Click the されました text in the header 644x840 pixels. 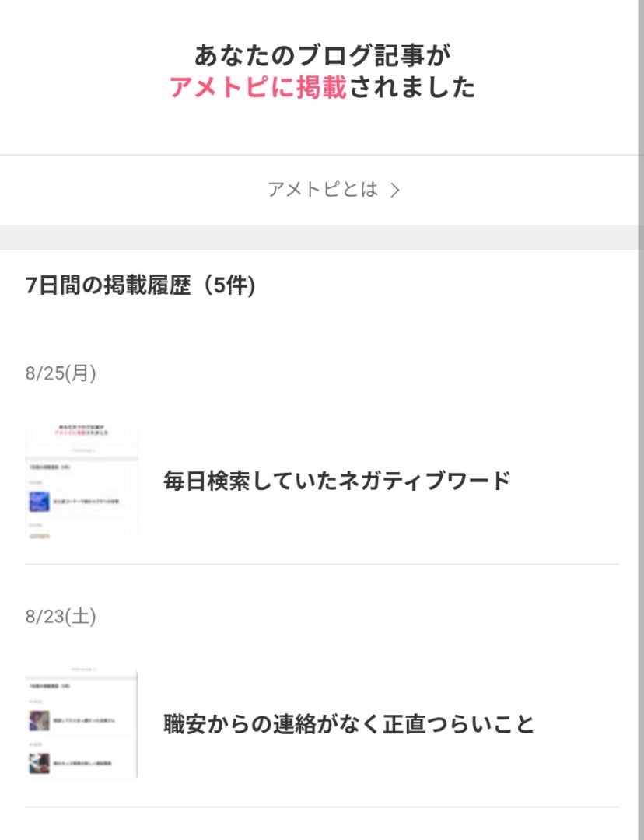click(411, 88)
